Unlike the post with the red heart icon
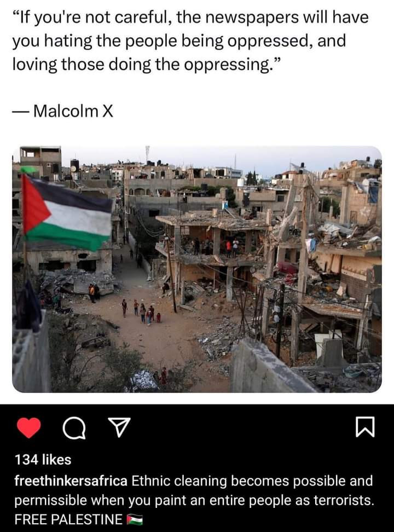 29,427
